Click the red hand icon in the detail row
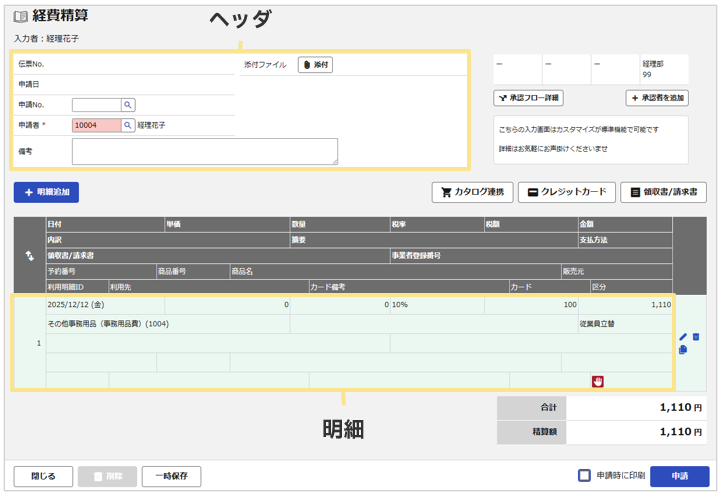 tap(597, 381)
